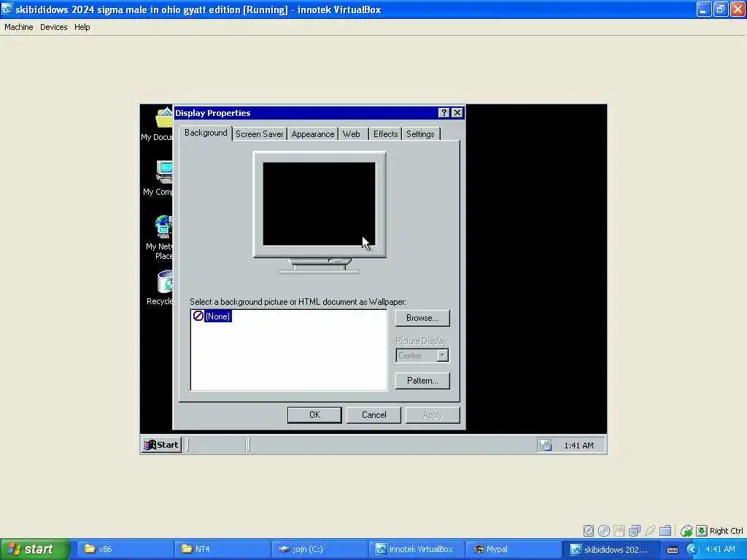Open the guest Start menu
Viewport: 747px width, 560px height.
[x=161, y=445]
